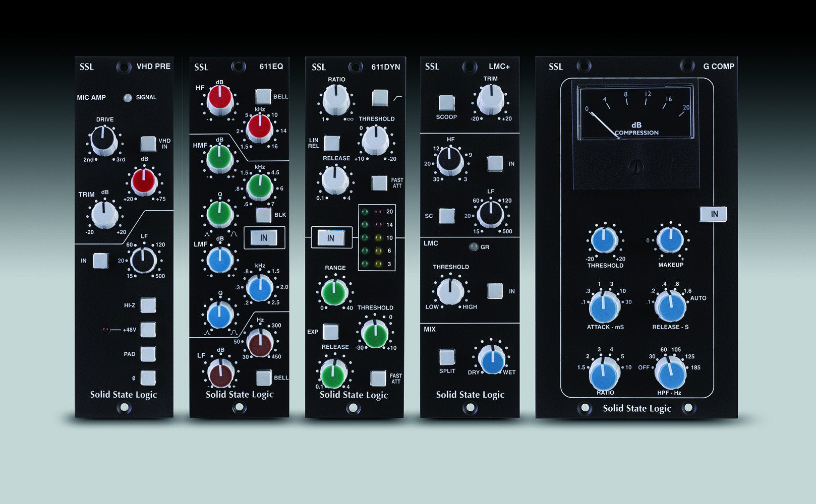The image size is (816, 504).
Task: Click the red HF dB knob on 611EQ
Action: pyautogui.click(x=220, y=99)
